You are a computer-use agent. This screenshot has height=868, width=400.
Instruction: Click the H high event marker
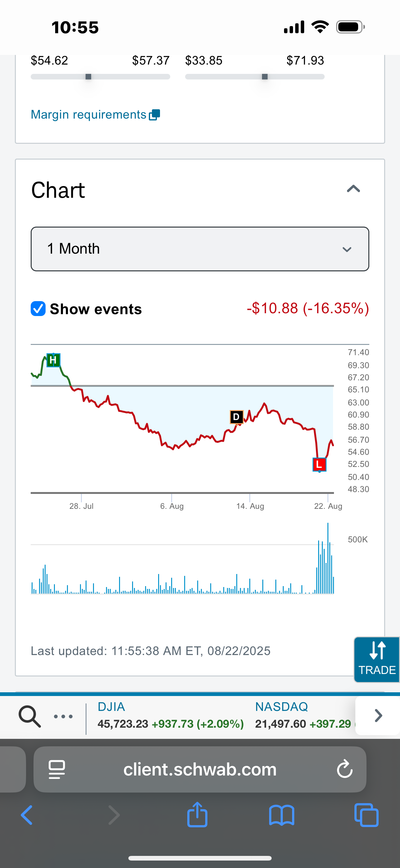point(53,360)
